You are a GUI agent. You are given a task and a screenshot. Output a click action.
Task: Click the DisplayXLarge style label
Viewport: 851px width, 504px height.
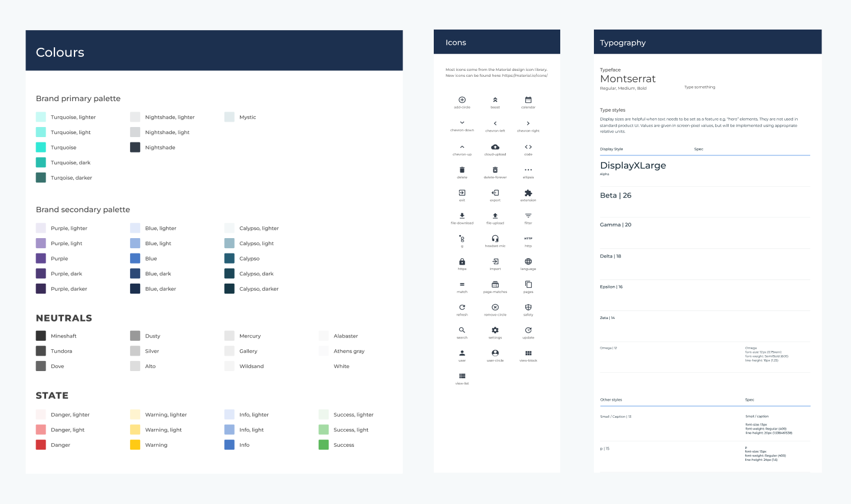click(x=634, y=166)
